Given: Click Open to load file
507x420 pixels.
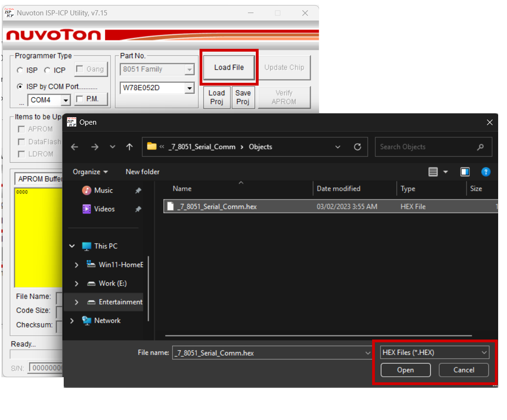Looking at the screenshot, I should (406, 370).
